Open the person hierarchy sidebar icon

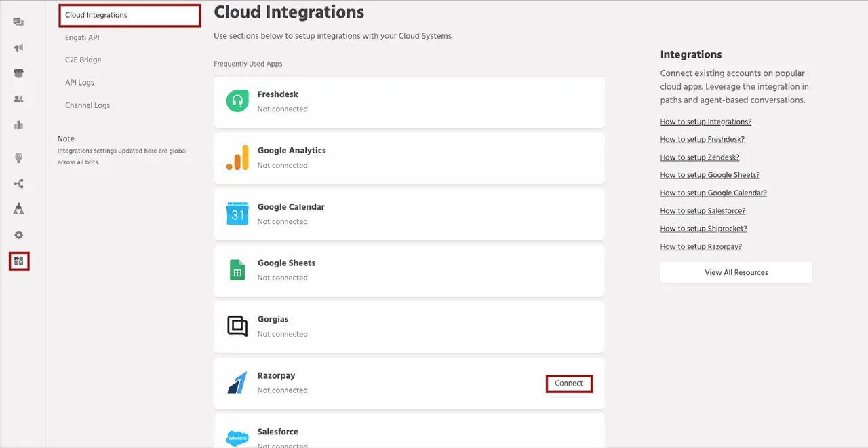tap(18, 208)
